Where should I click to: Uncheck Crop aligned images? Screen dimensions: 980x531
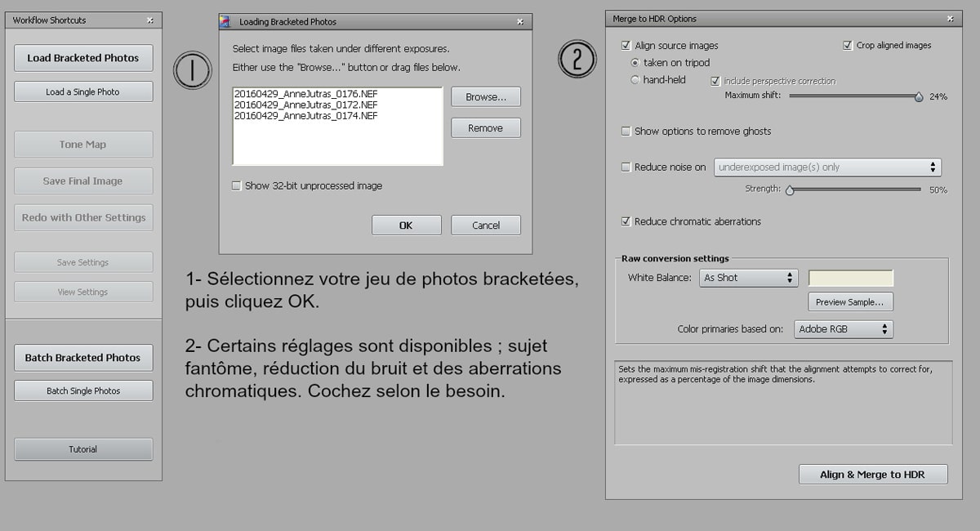tap(848, 46)
